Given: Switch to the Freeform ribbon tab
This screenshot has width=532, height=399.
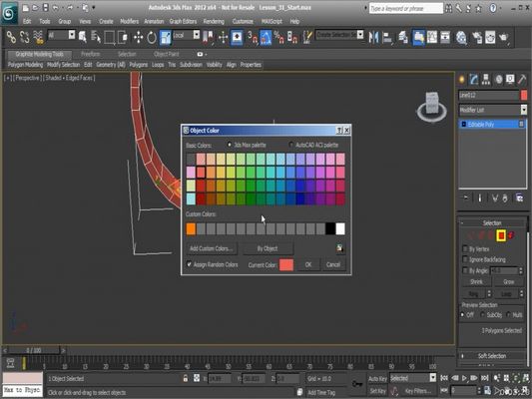Looking at the screenshot, I should tap(91, 54).
